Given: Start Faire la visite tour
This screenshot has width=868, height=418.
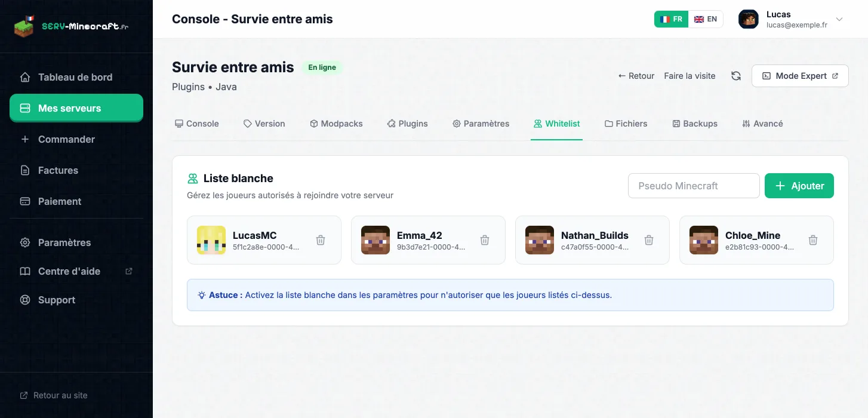Looking at the screenshot, I should tap(690, 76).
